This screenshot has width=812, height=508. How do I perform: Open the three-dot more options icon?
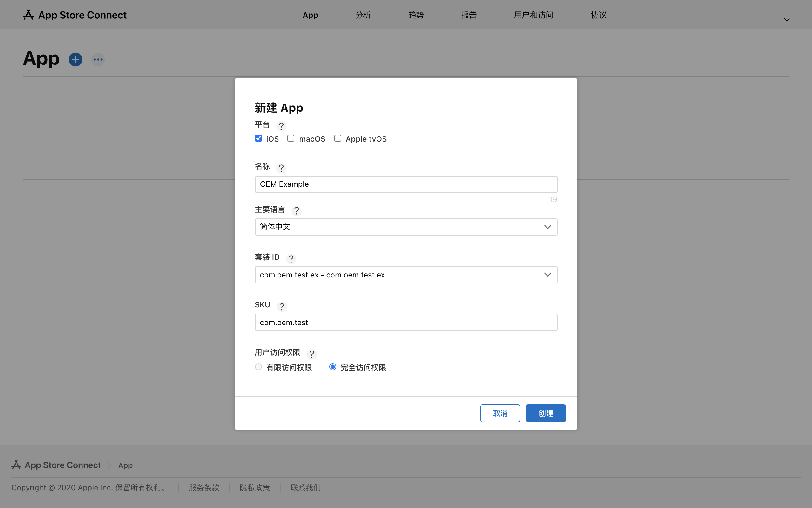tap(98, 60)
